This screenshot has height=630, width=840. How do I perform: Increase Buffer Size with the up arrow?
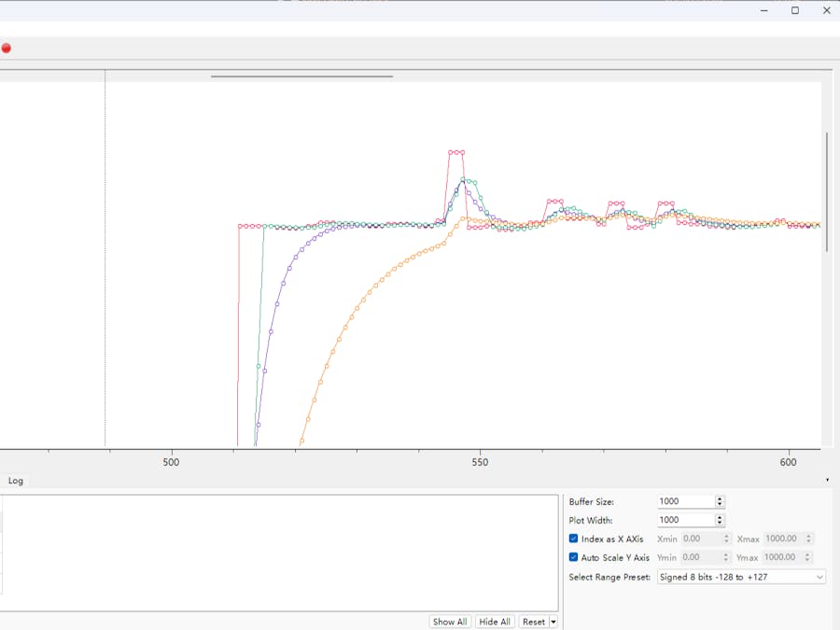point(720,498)
